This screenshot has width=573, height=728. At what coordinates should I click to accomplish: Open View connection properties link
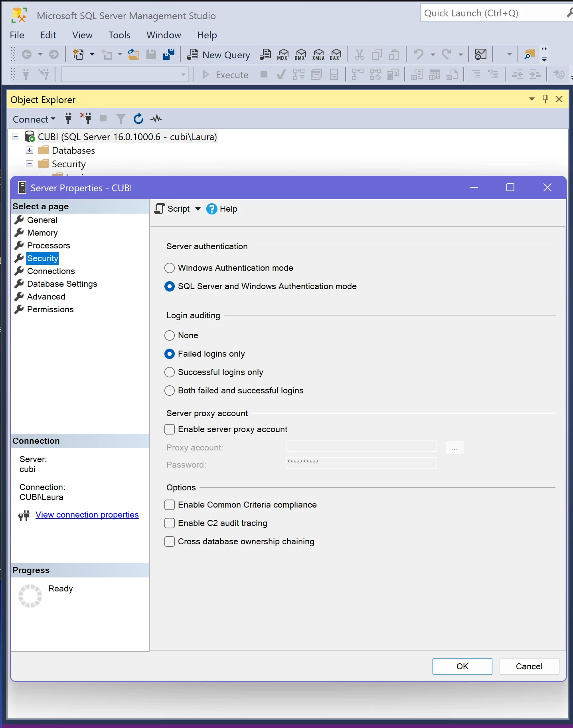pyautogui.click(x=87, y=515)
